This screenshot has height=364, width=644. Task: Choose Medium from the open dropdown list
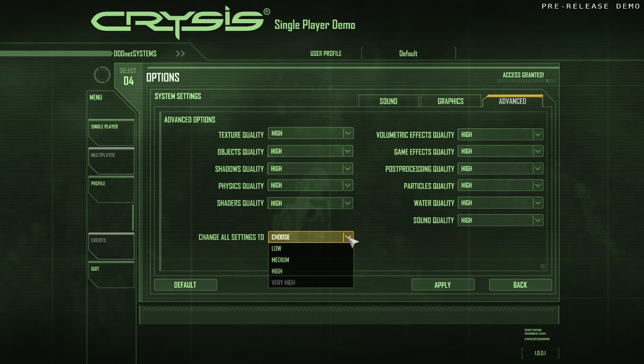tap(311, 260)
